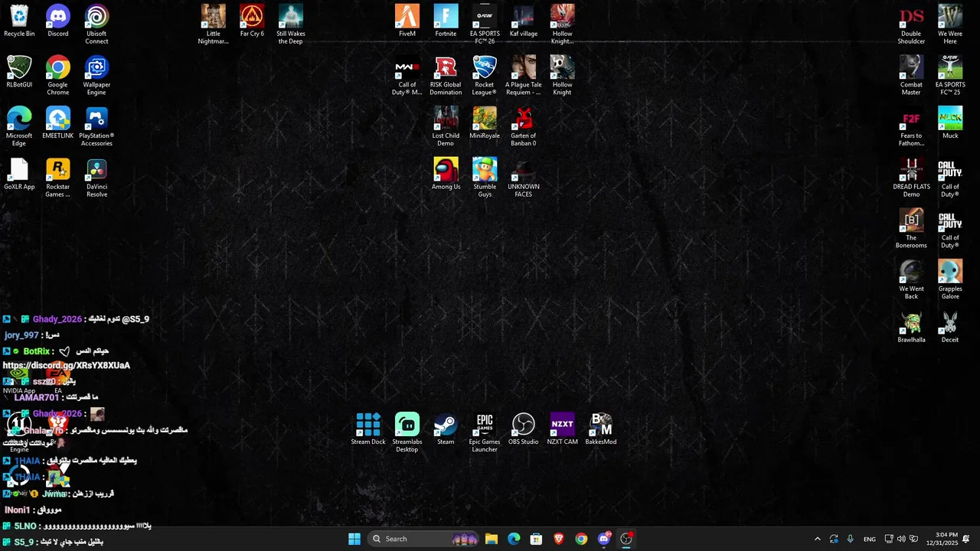Open the ENG language switcher
Image resolution: width=980 pixels, height=551 pixels.
pyautogui.click(x=870, y=539)
